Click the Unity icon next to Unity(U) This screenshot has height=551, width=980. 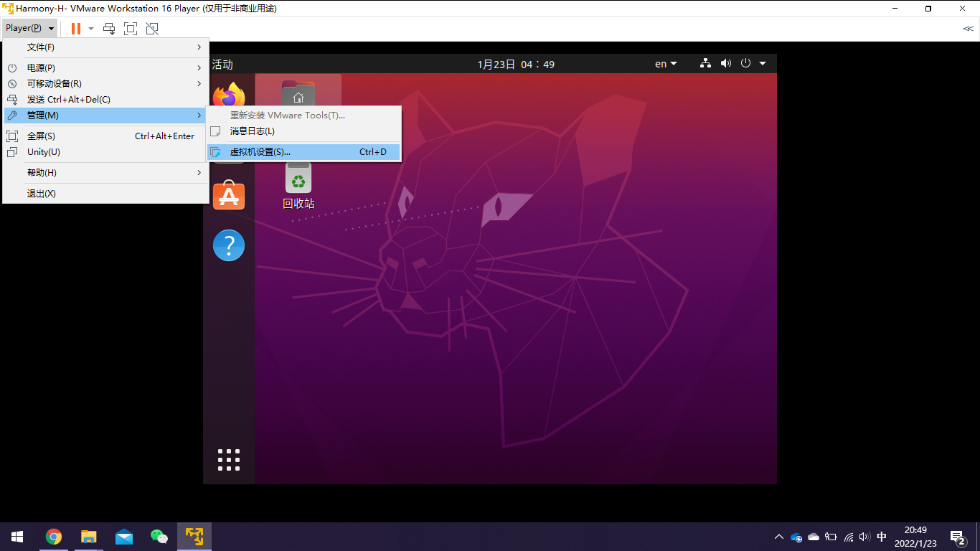pos(12,152)
